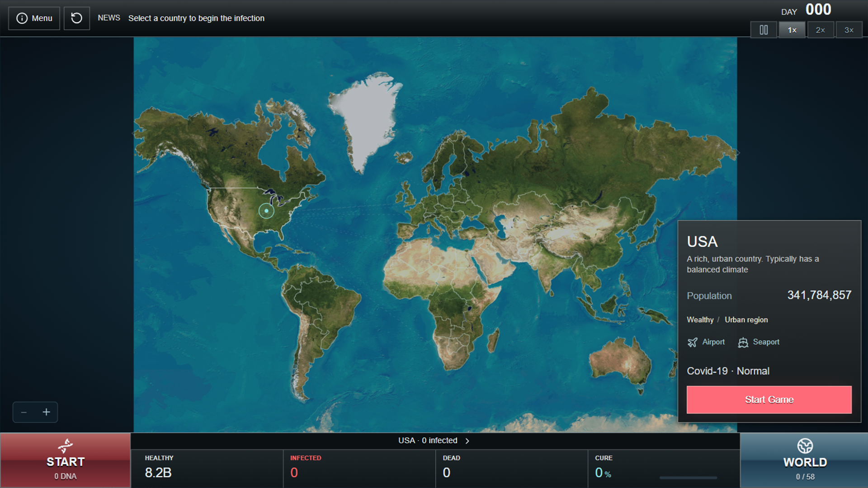868x488 pixels.
Task: Zoom in the map with plus
Action: pyautogui.click(x=46, y=412)
